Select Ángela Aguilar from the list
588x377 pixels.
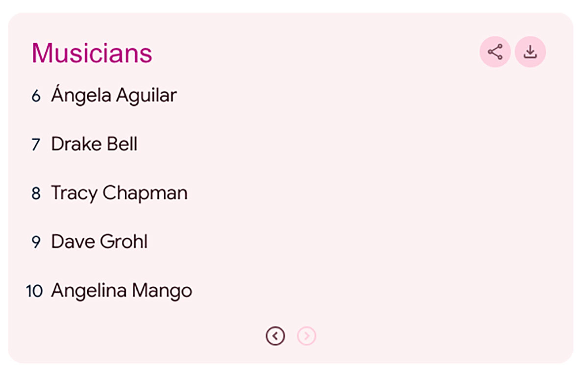(114, 95)
